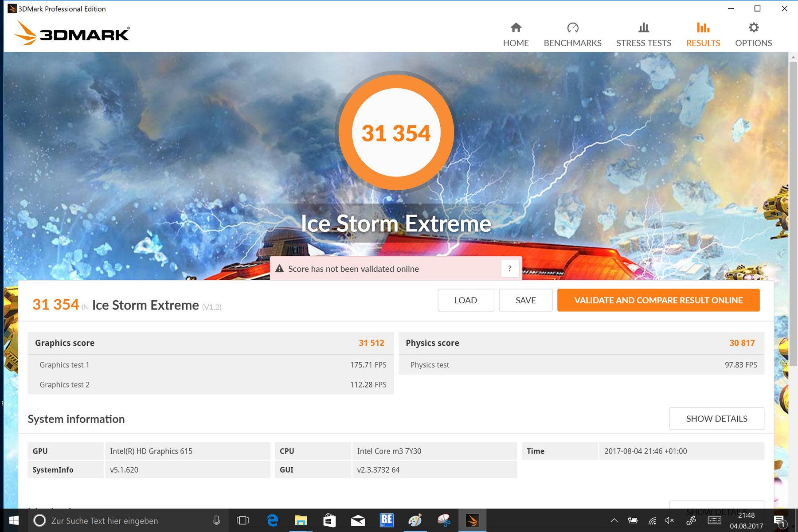
Task: Click GPU value Intel(R) HD Graphics 615
Action: (151, 451)
